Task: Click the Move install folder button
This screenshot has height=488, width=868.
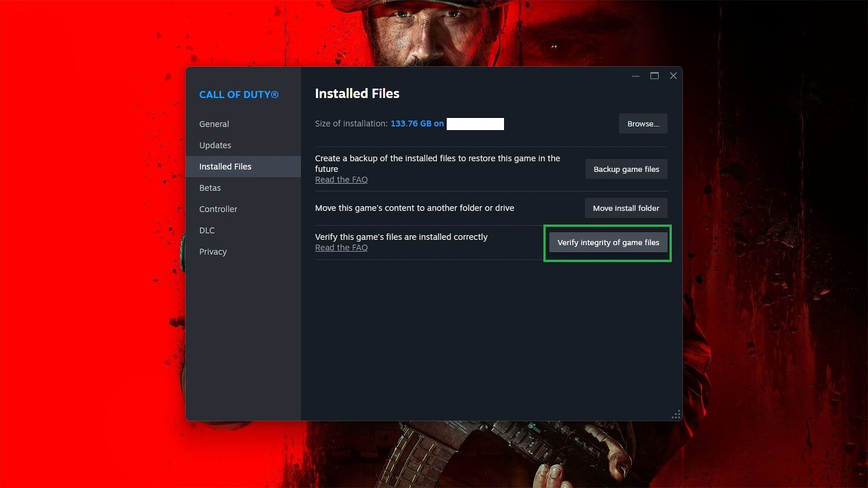Action: 626,208
